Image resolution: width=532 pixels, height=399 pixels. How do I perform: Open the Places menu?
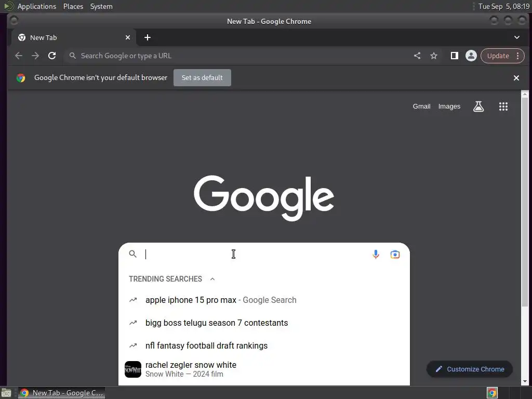[x=73, y=6]
